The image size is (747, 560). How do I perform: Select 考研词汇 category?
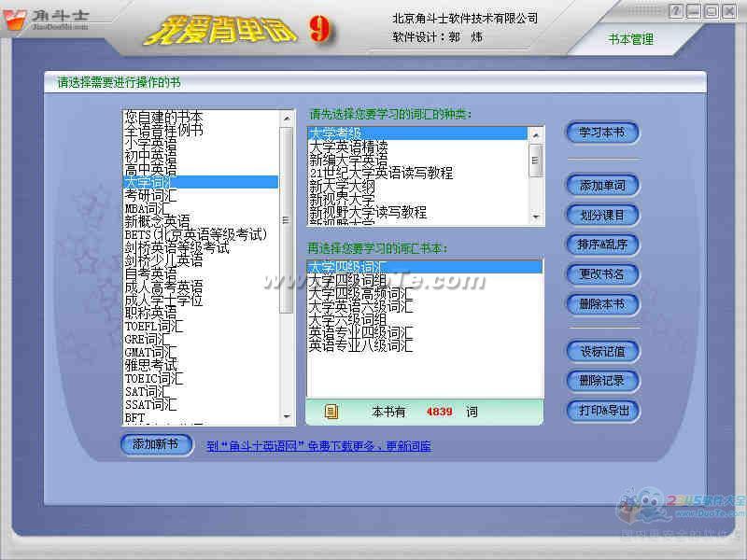coord(201,195)
